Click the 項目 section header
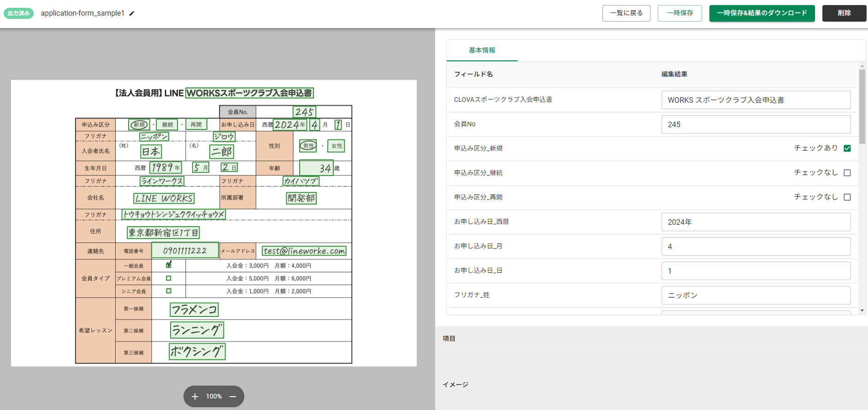The height and width of the screenshot is (410, 868). 449,339
